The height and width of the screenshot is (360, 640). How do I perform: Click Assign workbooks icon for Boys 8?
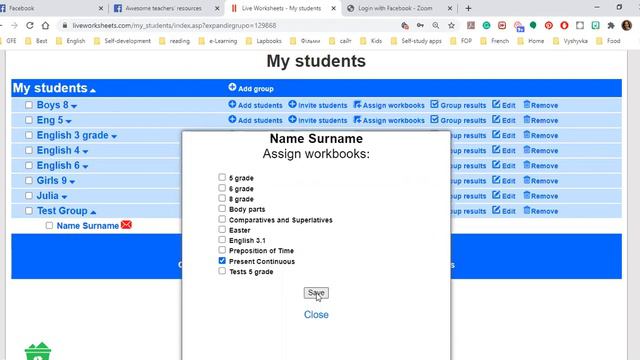pos(357,104)
